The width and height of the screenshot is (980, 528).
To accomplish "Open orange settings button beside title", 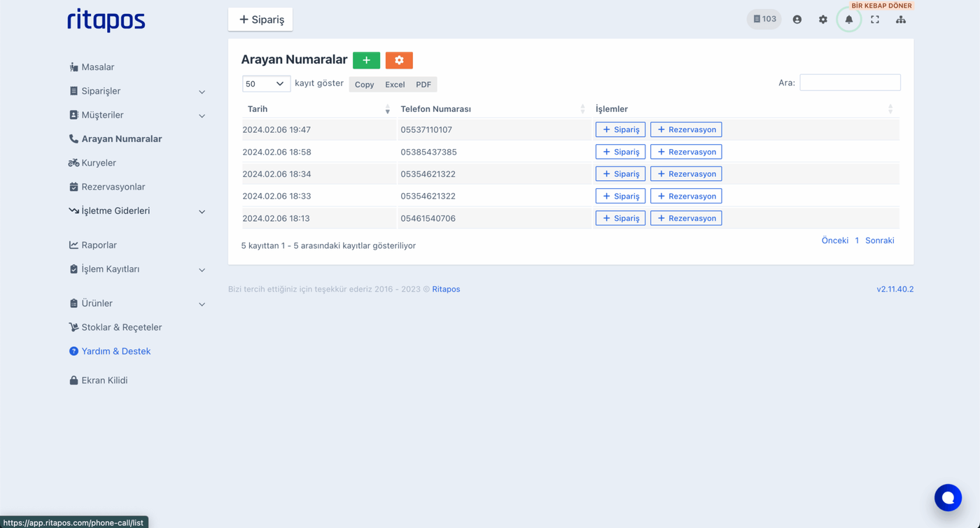I will point(399,60).
